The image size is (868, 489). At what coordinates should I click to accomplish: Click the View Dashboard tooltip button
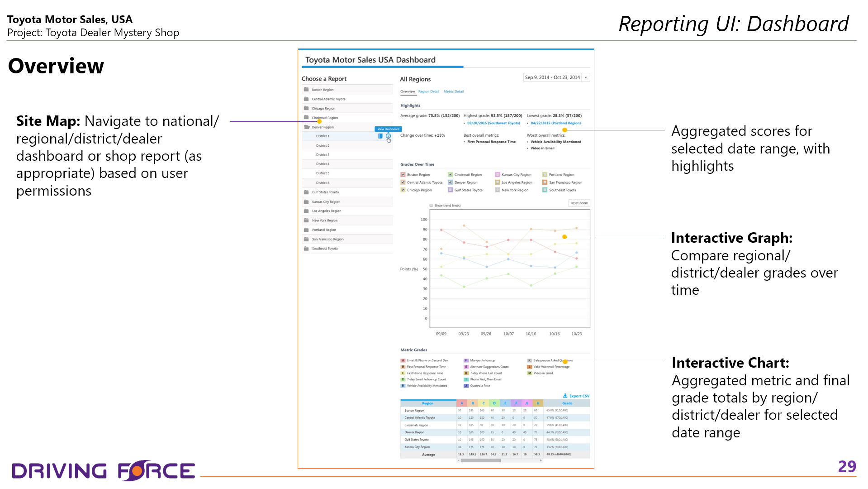click(388, 129)
